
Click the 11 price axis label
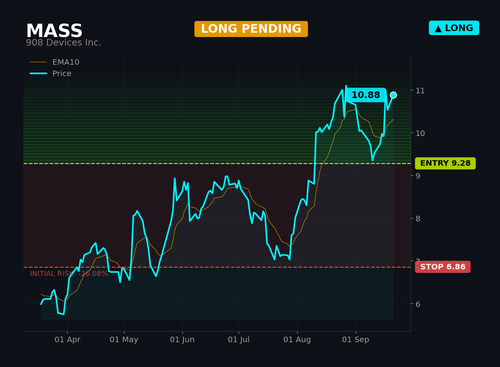420,91
